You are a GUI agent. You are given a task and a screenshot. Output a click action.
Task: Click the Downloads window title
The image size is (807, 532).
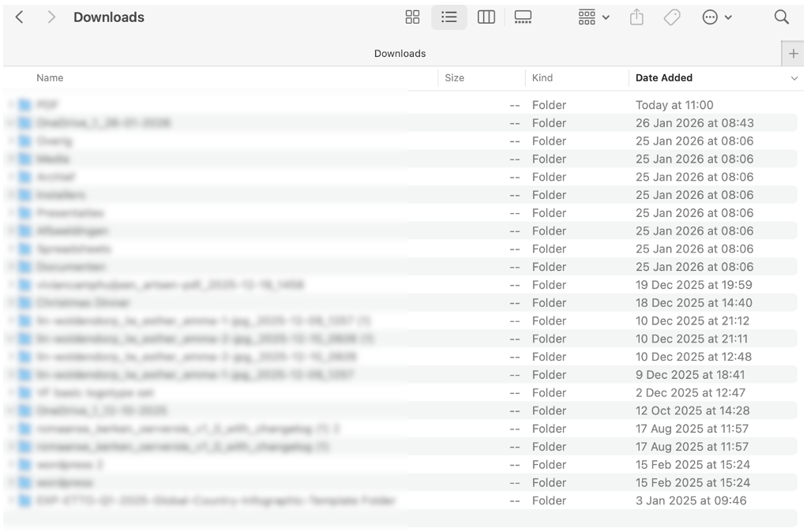109,17
